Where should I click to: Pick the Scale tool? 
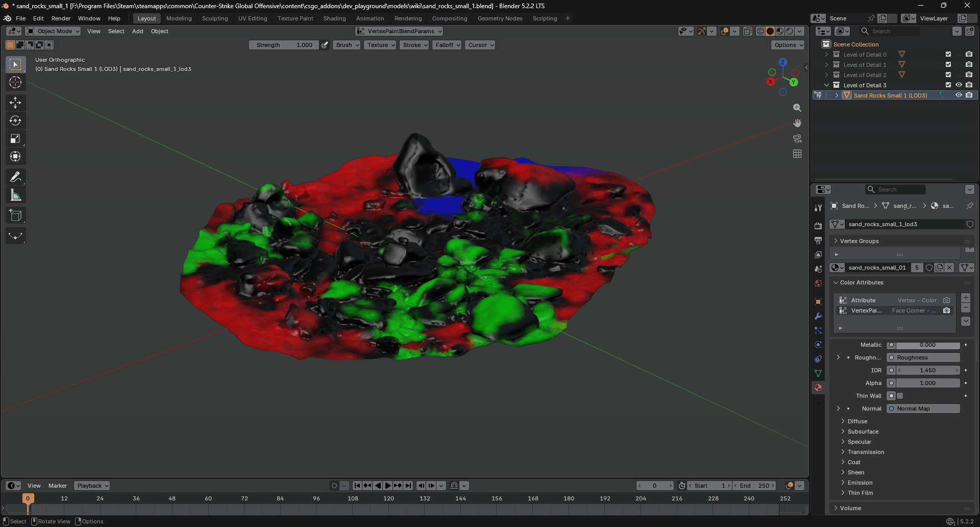[x=15, y=138]
